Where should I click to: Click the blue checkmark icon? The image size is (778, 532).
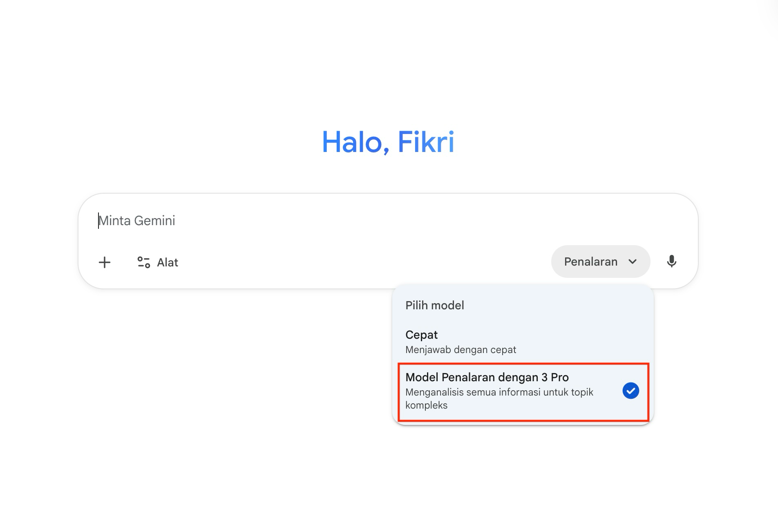coord(630,391)
